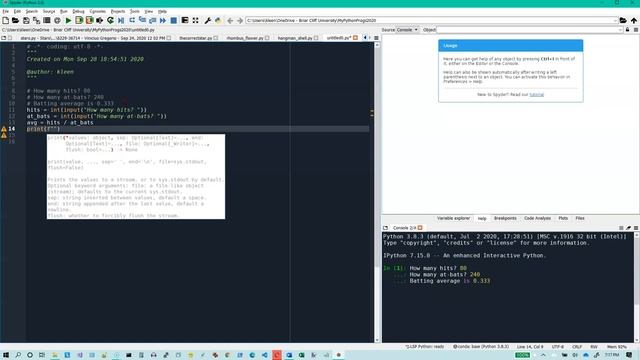Save all files with the toolbar icon
This screenshot has width=640, height=360.
tap(36, 20)
